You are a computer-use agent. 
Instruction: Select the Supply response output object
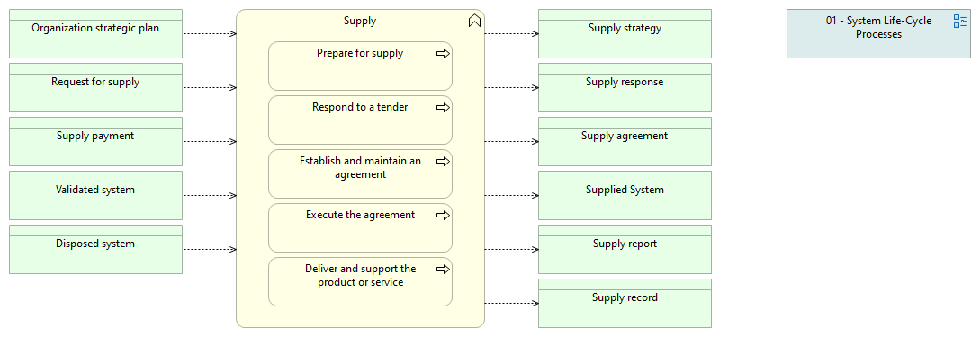pos(625,87)
